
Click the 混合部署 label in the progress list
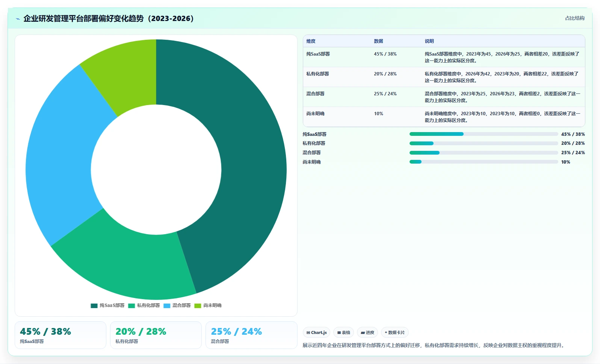pos(312,153)
